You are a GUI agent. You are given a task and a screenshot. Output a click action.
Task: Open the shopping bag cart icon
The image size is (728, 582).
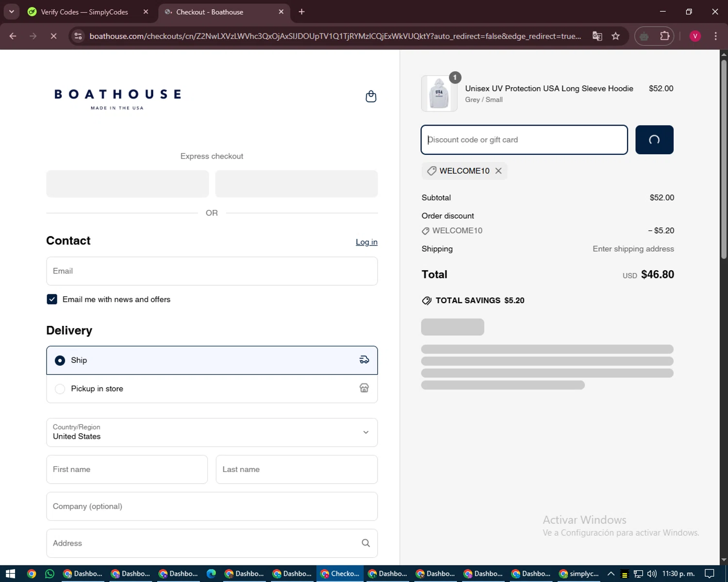[371, 97]
